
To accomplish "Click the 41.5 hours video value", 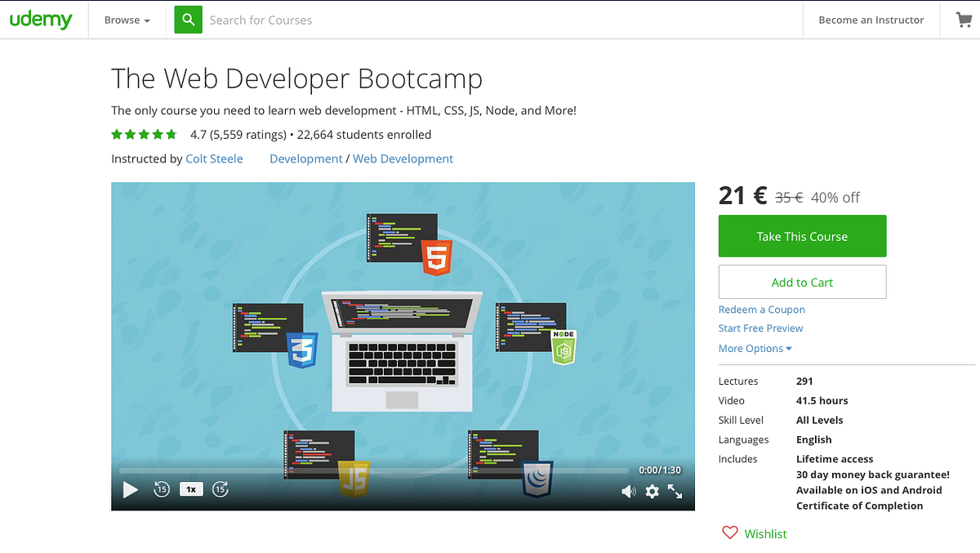I will tap(822, 400).
